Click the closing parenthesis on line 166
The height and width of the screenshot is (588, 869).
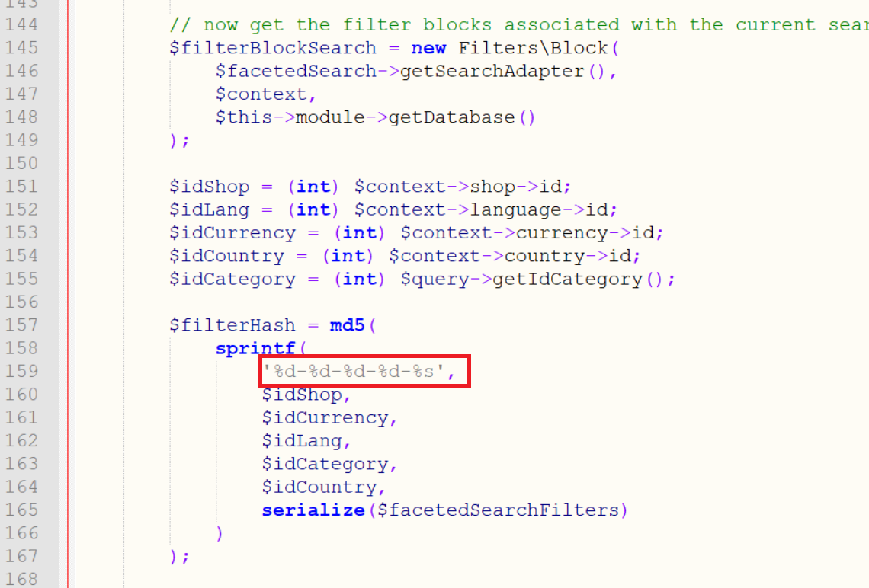[220, 533]
